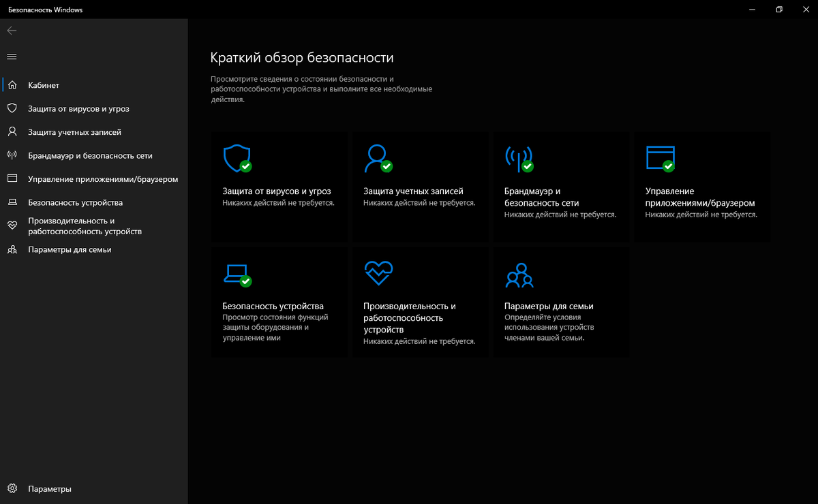Click the large heart performance tile icon
This screenshot has height=504, width=818.
pyautogui.click(x=378, y=273)
